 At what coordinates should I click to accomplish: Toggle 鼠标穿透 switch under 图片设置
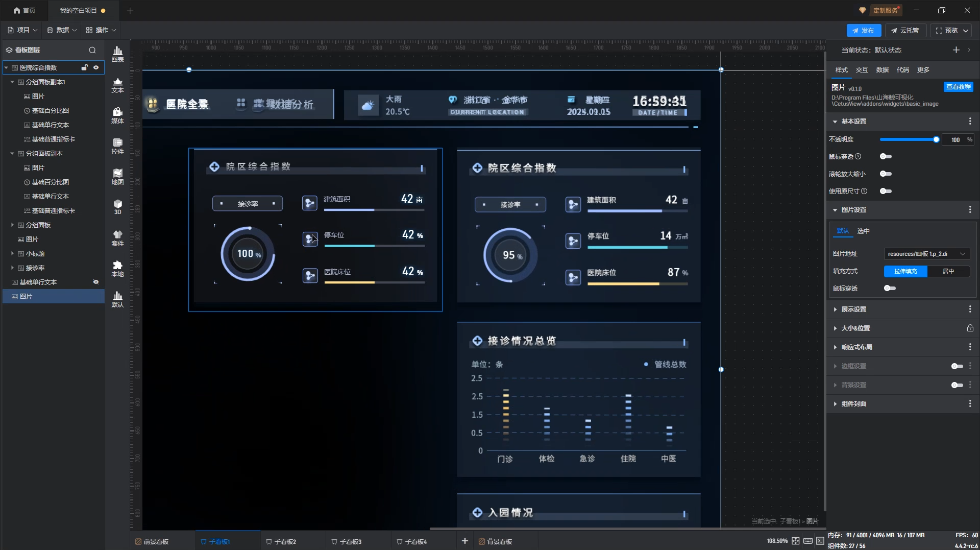[x=890, y=289]
